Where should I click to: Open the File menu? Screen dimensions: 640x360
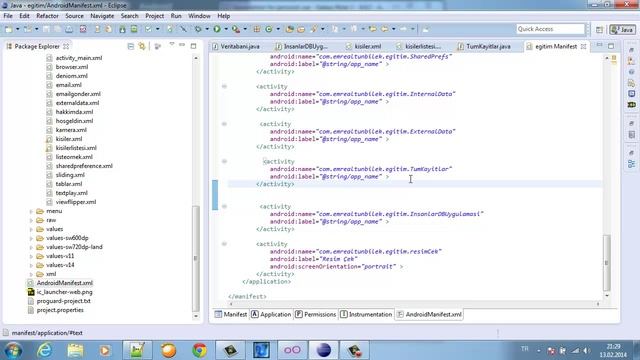pos(8,16)
